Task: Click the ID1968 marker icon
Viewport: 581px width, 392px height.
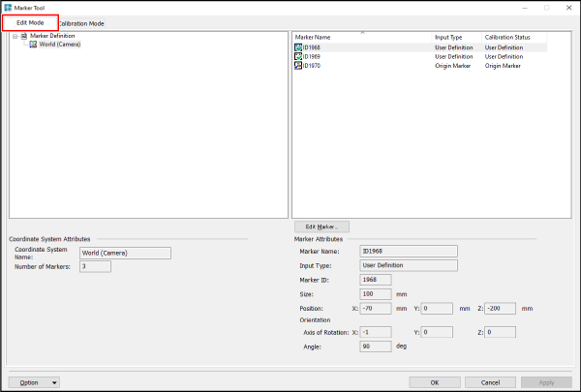Action: (x=298, y=47)
